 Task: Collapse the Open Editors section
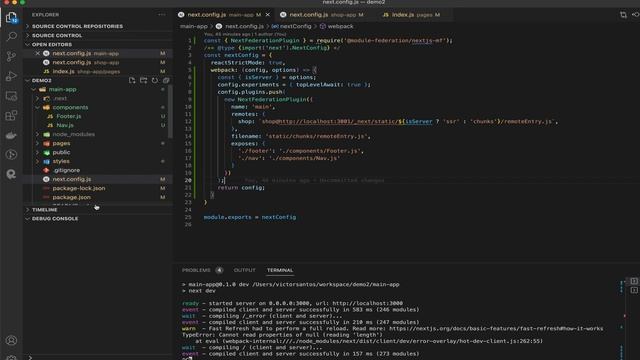click(x=98, y=44)
